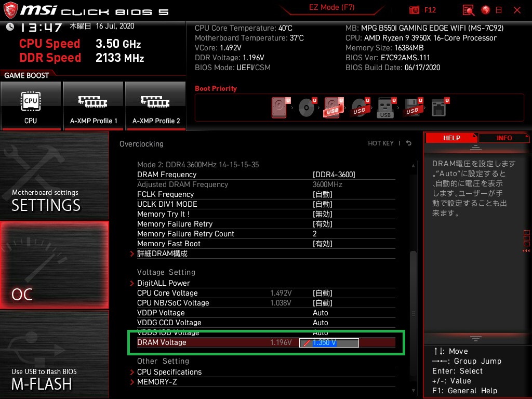Click the DRAM Voltage 1.350 V input field
Screen dimensions: 532x399
329,343
